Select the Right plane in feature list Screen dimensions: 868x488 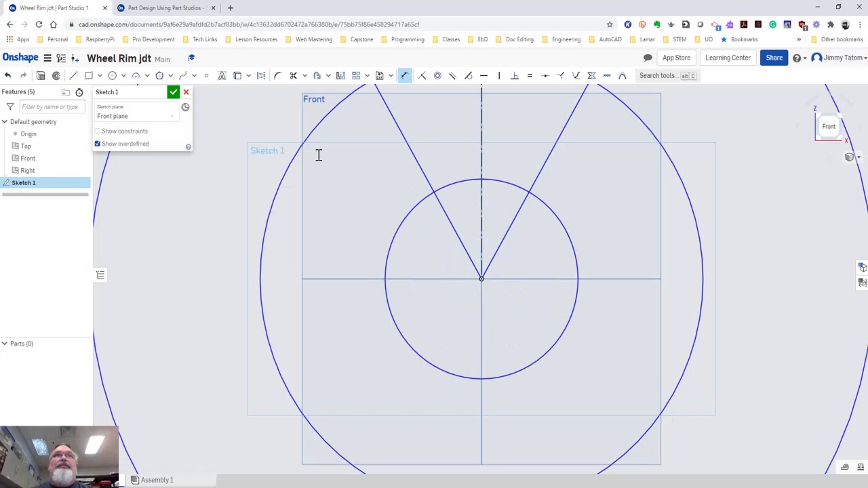(28, 170)
